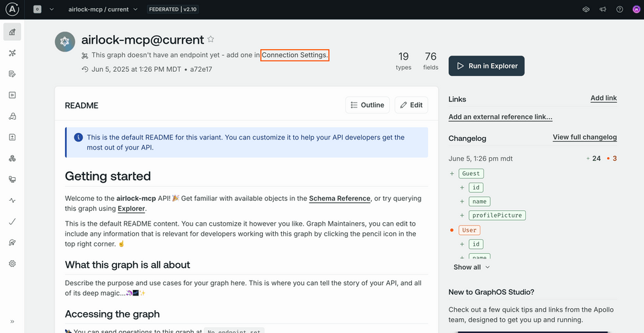The image size is (644, 333).
Task: Click the Run in Explorer button
Action: 486,66
